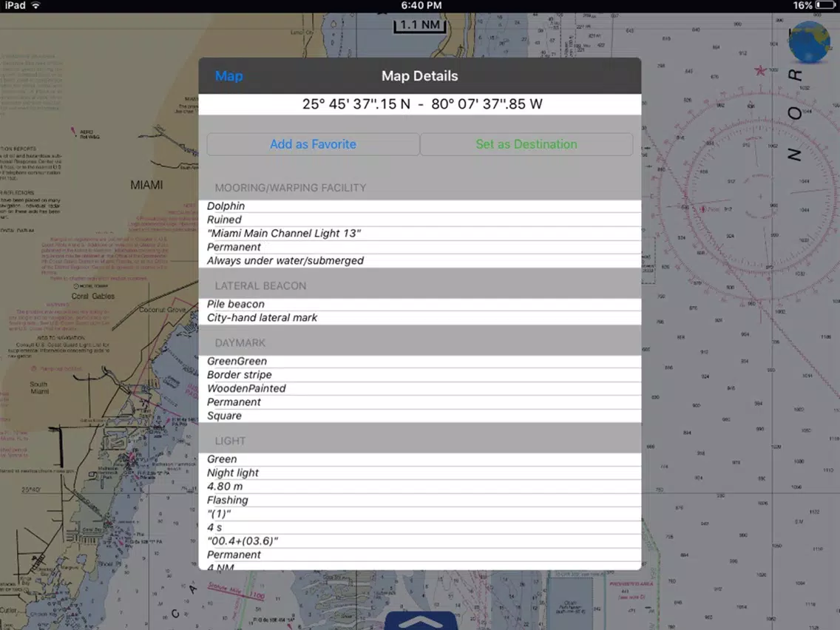
Task: Tap the Mooring/Warping Facility header
Action: click(x=291, y=188)
